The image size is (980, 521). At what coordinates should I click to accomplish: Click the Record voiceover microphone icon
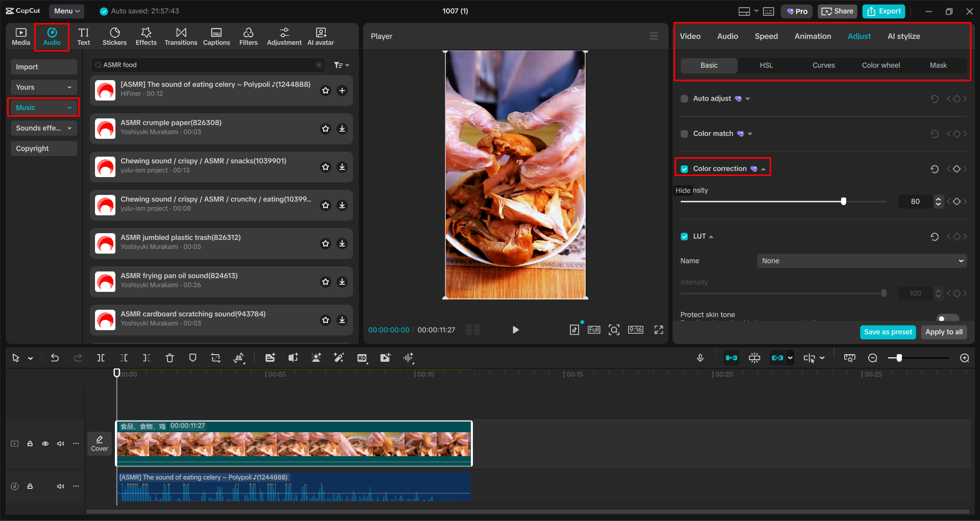pyautogui.click(x=700, y=358)
